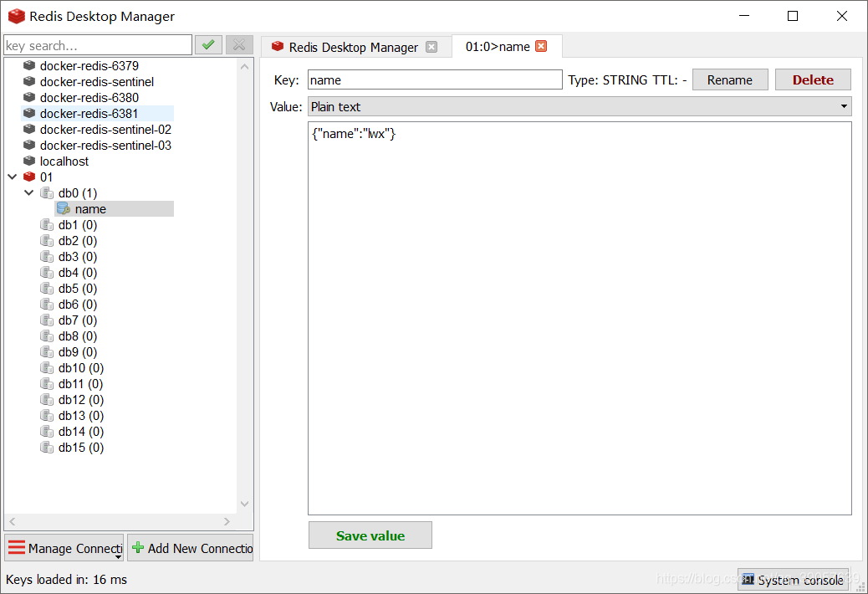
Task: Click the Redis logo in the title bar
Action: (x=17, y=16)
